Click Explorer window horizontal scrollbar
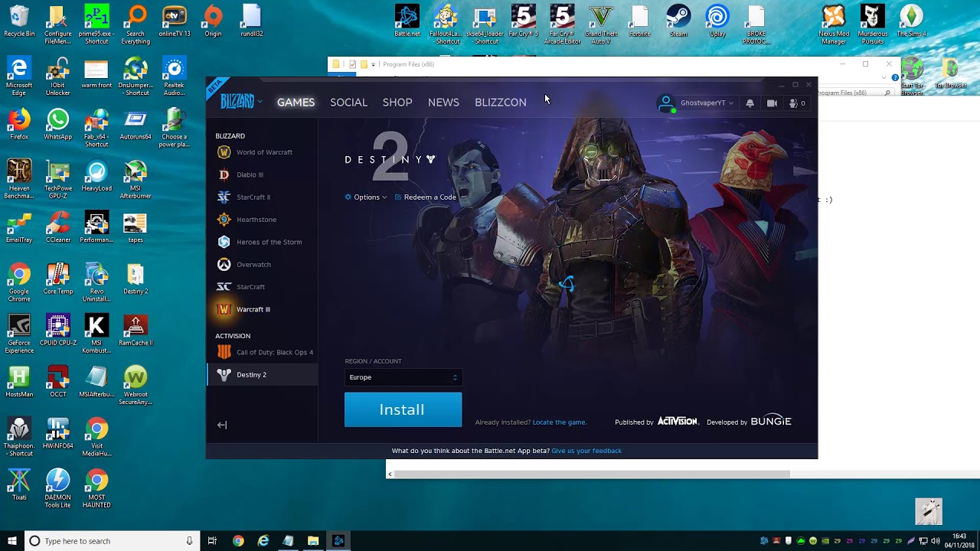This screenshot has width=980, height=551. [592, 474]
